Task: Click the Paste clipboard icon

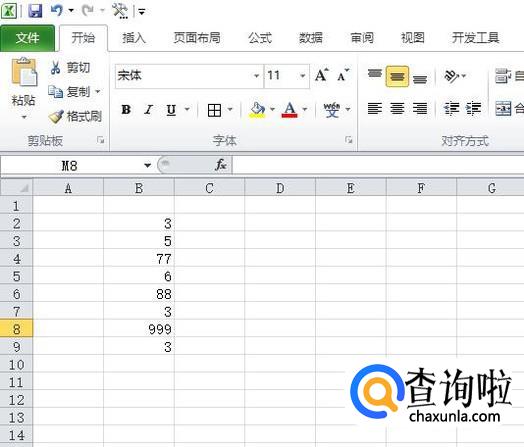Action: (x=24, y=71)
